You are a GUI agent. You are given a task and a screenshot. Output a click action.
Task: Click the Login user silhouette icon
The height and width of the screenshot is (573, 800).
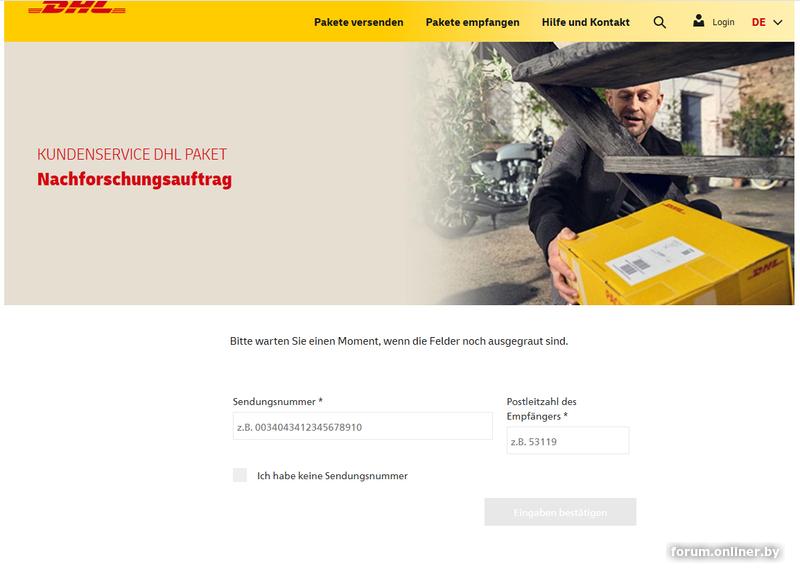point(698,21)
